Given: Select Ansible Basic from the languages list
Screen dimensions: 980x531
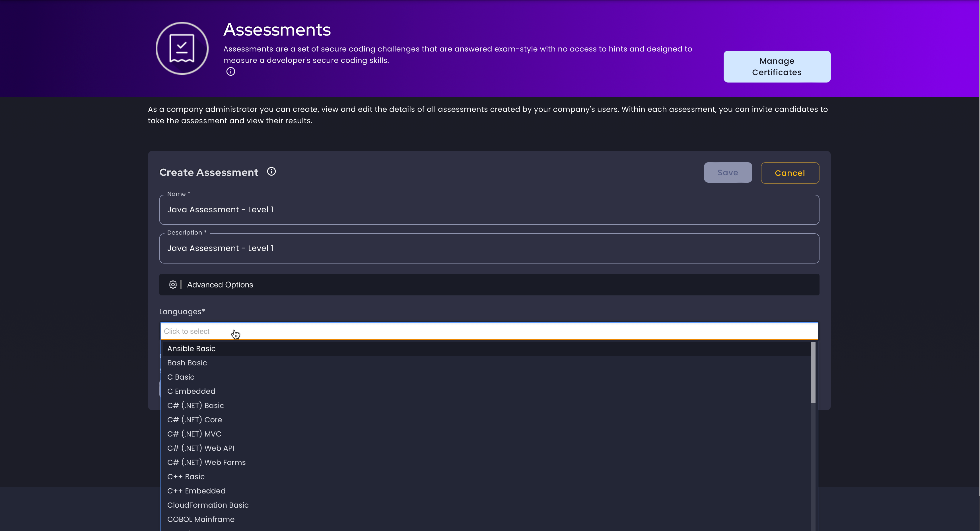Looking at the screenshot, I should (x=486, y=349).
